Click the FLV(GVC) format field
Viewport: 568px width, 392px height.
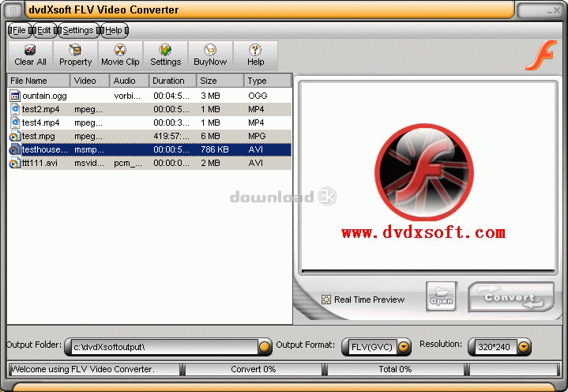pos(371,347)
